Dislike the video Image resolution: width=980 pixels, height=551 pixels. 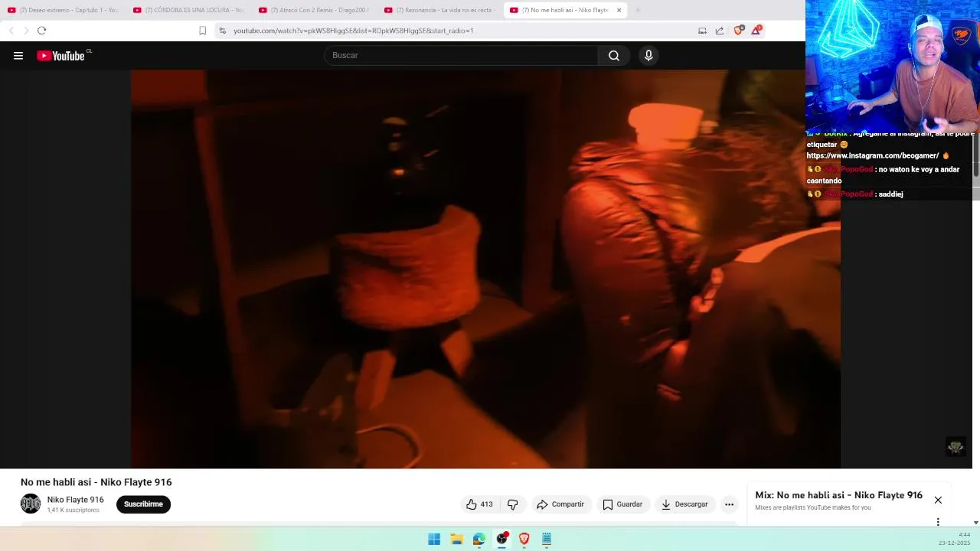coord(513,504)
